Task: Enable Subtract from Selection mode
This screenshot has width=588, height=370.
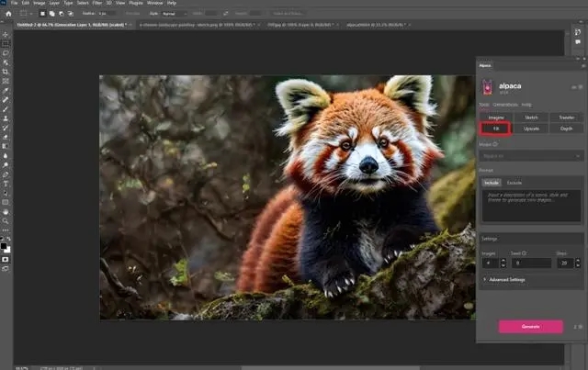Action: click(x=62, y=14)
